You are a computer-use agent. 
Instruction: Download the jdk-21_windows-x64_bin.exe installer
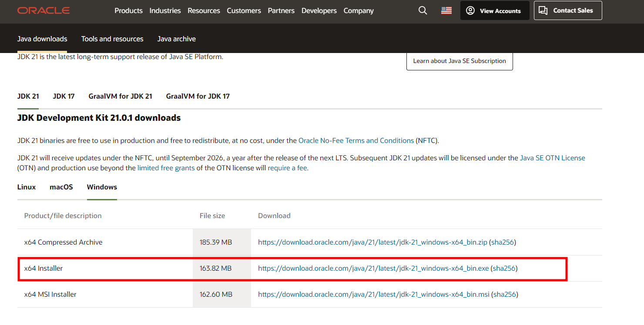373,268
